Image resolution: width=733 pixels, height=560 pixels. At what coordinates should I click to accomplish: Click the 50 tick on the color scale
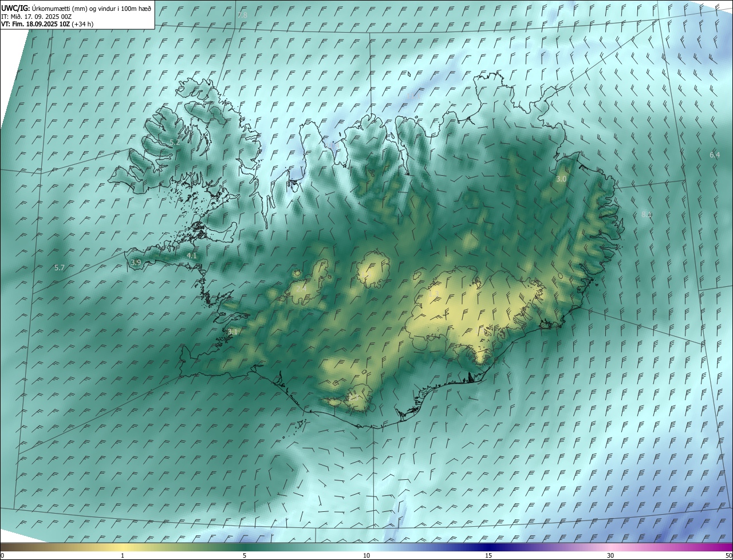click(x=728, y=556)
